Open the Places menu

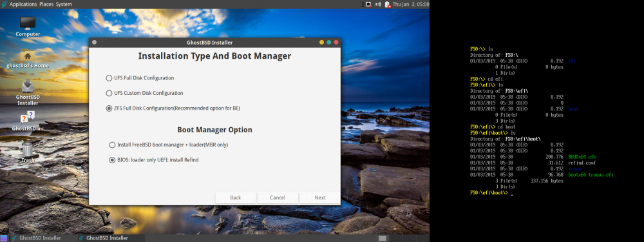[46, 4]
